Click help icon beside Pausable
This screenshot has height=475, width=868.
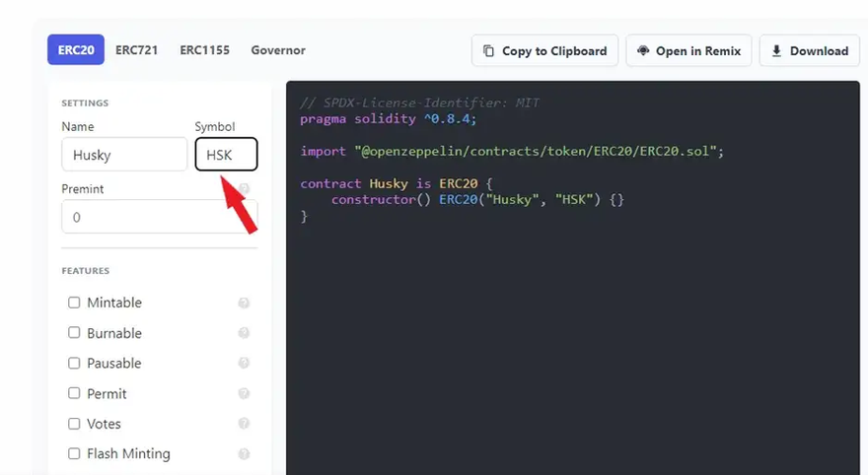tap(244, 364)
